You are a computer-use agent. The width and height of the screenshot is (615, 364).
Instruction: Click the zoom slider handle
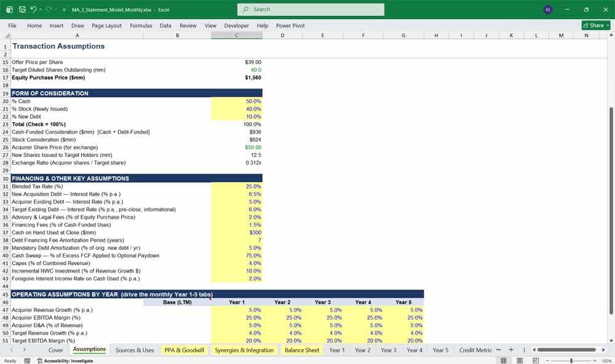(x=571, y=360)
